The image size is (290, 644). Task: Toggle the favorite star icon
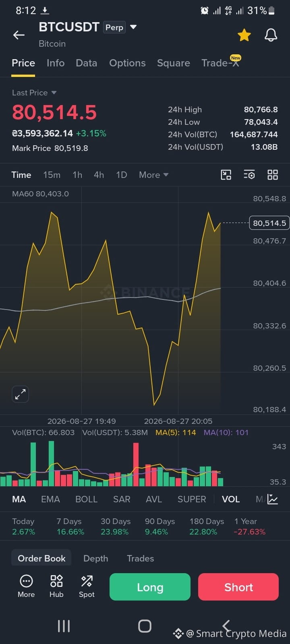pyautogui.click(x=244, y=35)
